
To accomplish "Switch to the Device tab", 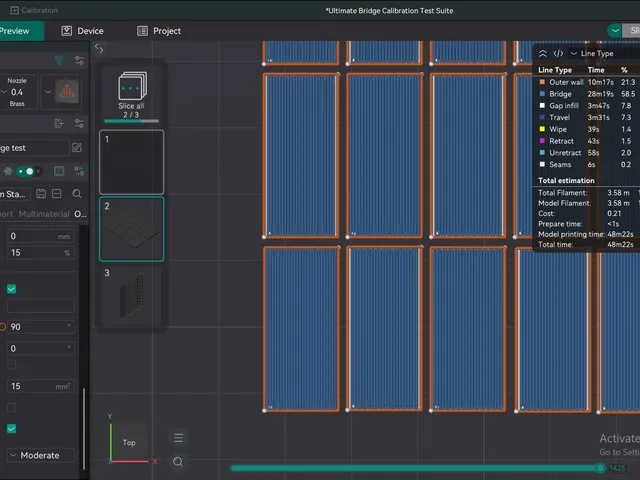I will 82,31.
